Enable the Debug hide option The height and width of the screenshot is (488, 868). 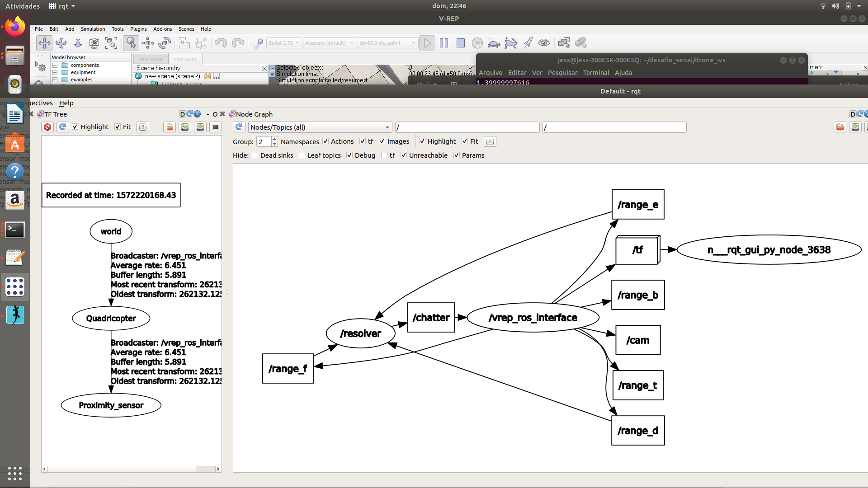pos(349,155)
